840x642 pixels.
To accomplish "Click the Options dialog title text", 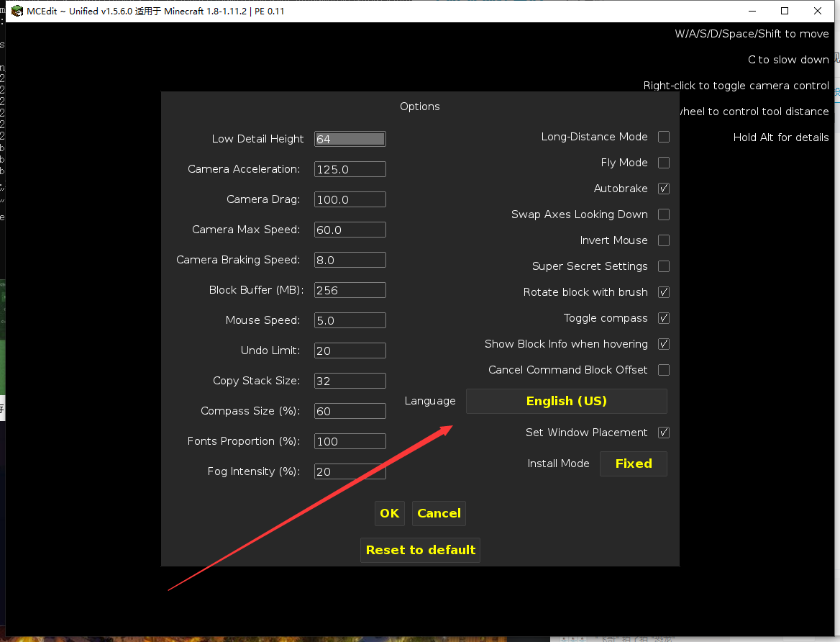I will point(419,107).
